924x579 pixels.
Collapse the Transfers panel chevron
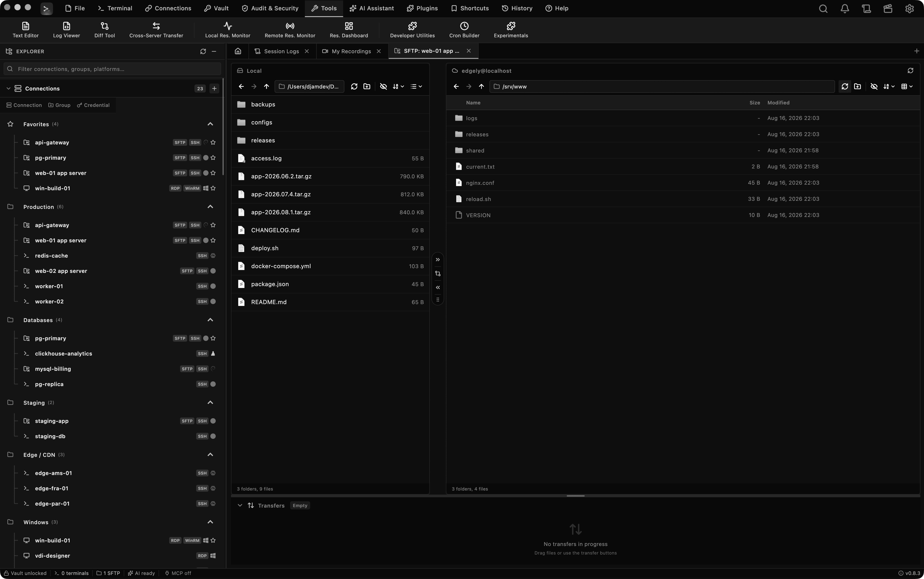click(x=240, y=506)
